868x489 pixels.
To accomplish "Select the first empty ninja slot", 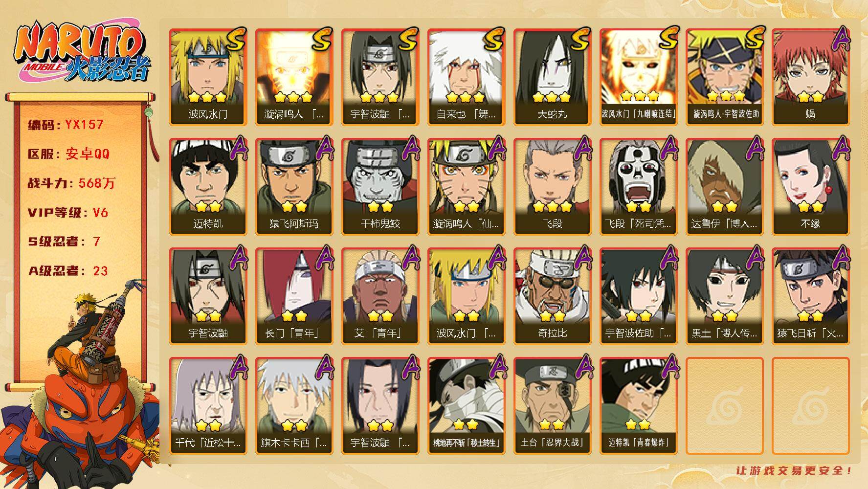I will [x=724, y=406].
